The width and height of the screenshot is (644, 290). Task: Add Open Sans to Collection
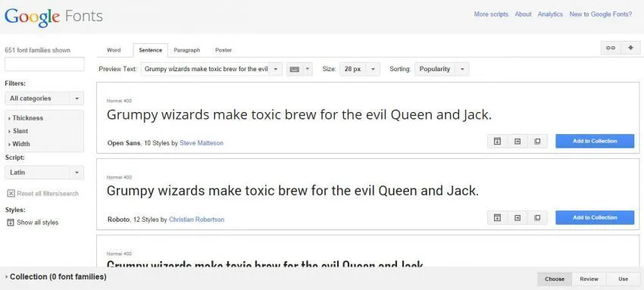595,141
